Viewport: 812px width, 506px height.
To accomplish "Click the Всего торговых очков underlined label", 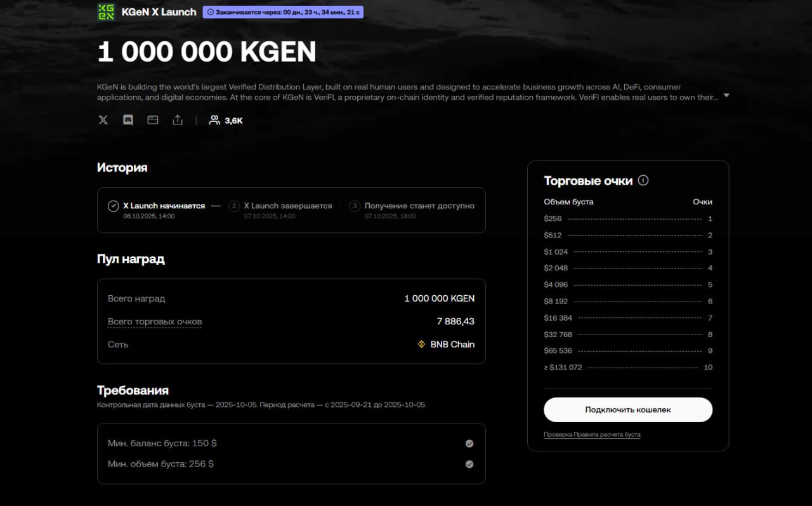I will pos(155,321).
